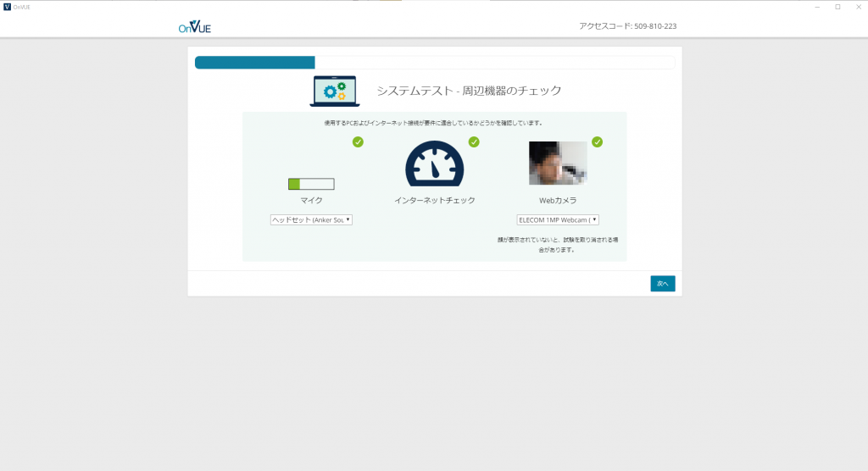Image resolution: width=868 pixels, height=471 pixels.
Task: Click the microphone input level meter
Action: click(x=311, y=184)
